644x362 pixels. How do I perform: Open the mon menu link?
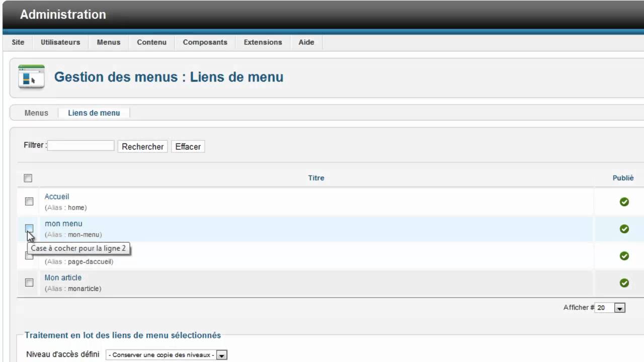coord(63,224)
